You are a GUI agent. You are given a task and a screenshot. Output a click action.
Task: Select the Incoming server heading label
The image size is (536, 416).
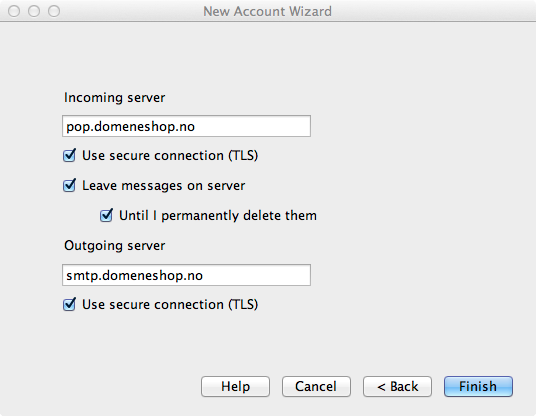click(115, 98)
